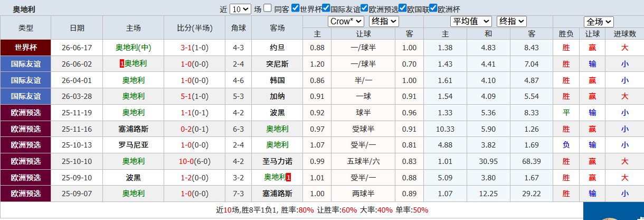Open the recent matches count dropdown showing 10
This screenshot has width=644, height=220.
tap(241, 8)
